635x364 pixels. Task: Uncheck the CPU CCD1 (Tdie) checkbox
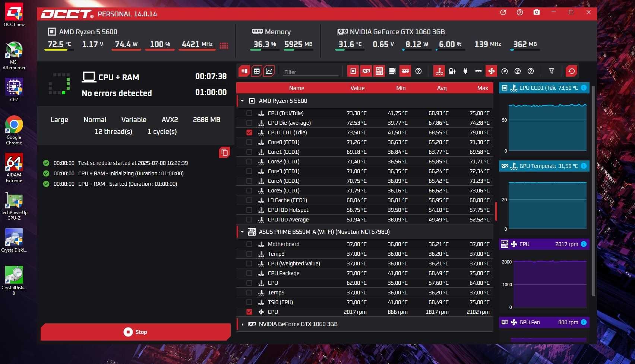tap(249, 132)
